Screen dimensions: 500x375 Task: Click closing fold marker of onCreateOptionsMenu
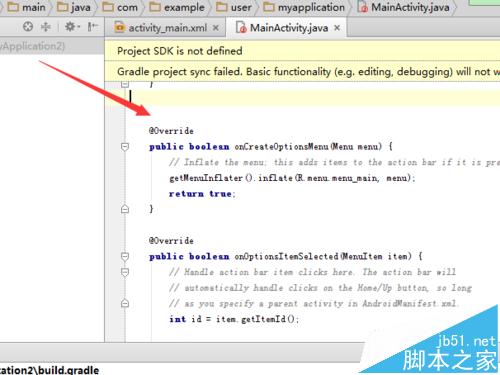(x=125, y=209)
